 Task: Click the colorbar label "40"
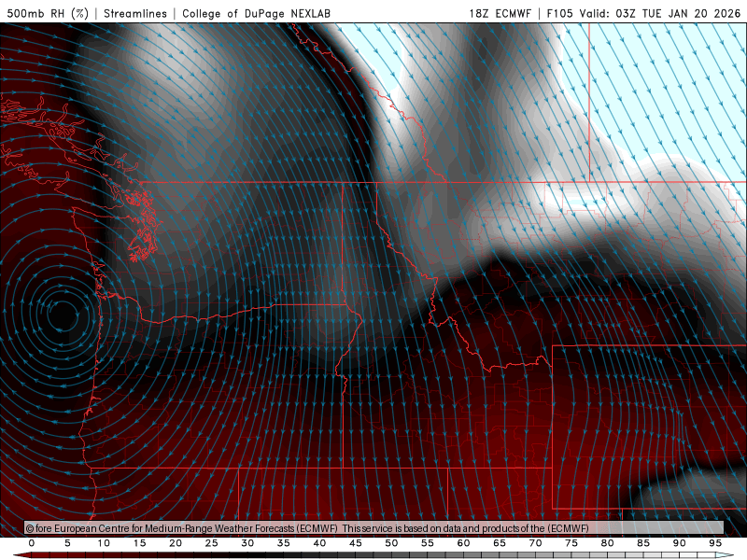pyautogui.click(x=319, y=543)
